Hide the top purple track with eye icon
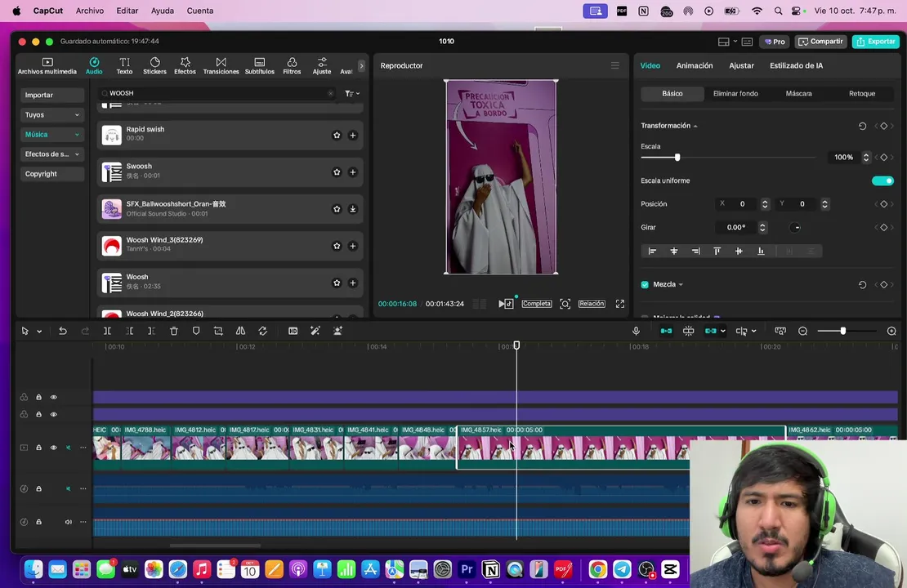The width and height of the screenshot is (907, 588). (54, 397)
